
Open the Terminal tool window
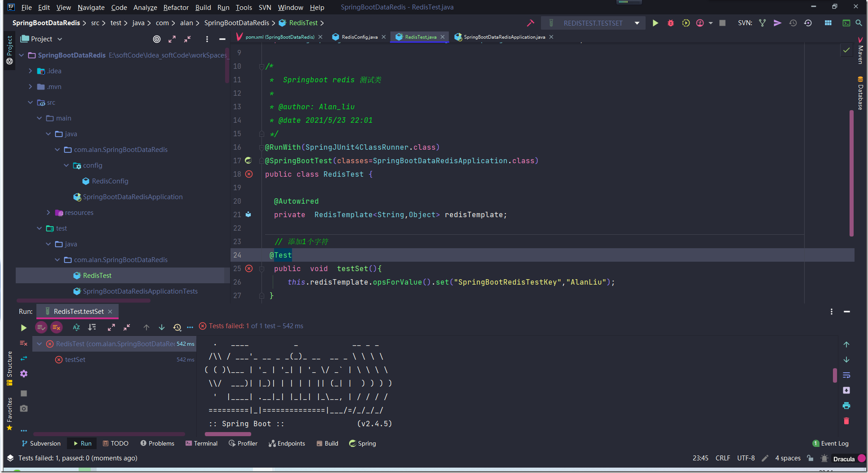[201, 443]
